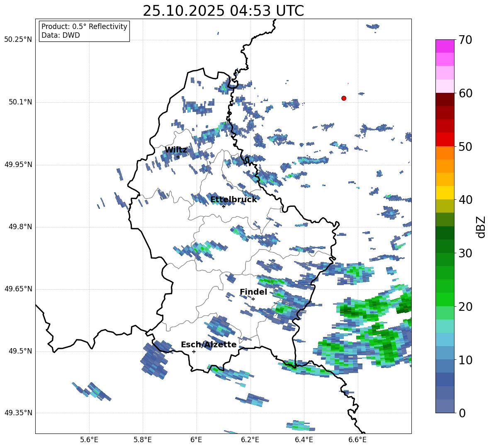Click the 5.6°E longitude label
The image size is (491, 448).
tap(89, 440)
